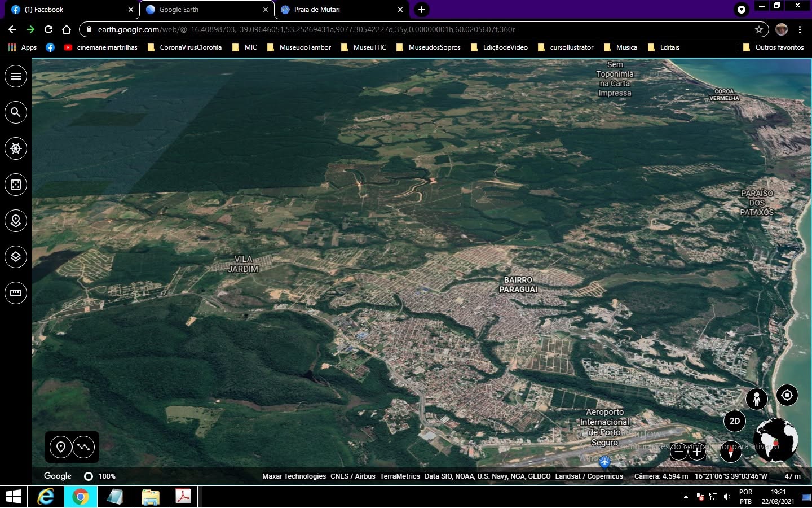The width and height of the screenshot is (812, 508).
Task: Select the measure distance ruler tool
Action: coord(16,293)
